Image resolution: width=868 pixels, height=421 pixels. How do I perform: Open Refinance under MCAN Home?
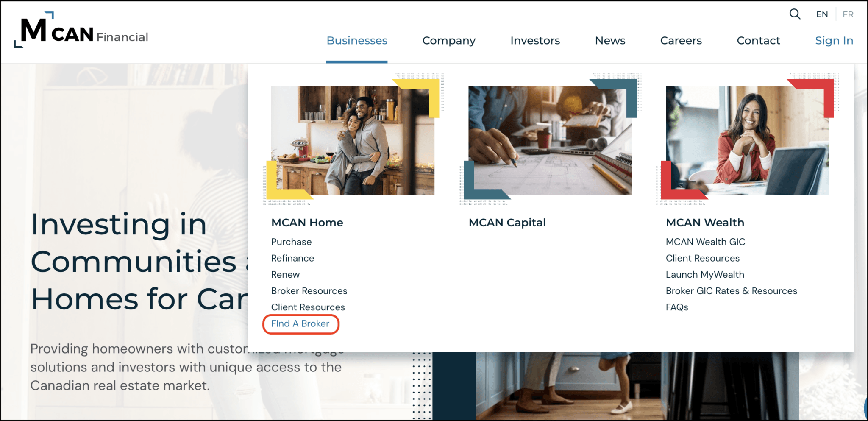(292, 258)
